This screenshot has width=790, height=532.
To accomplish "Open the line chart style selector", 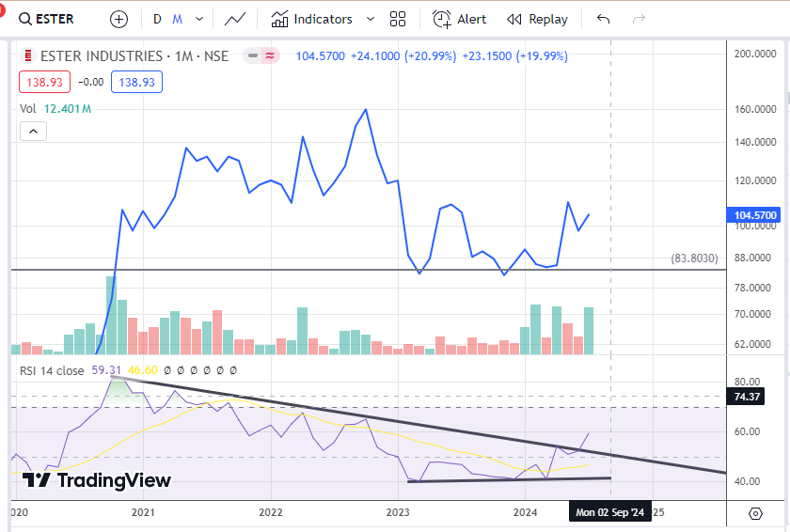I will click(235, 19).
